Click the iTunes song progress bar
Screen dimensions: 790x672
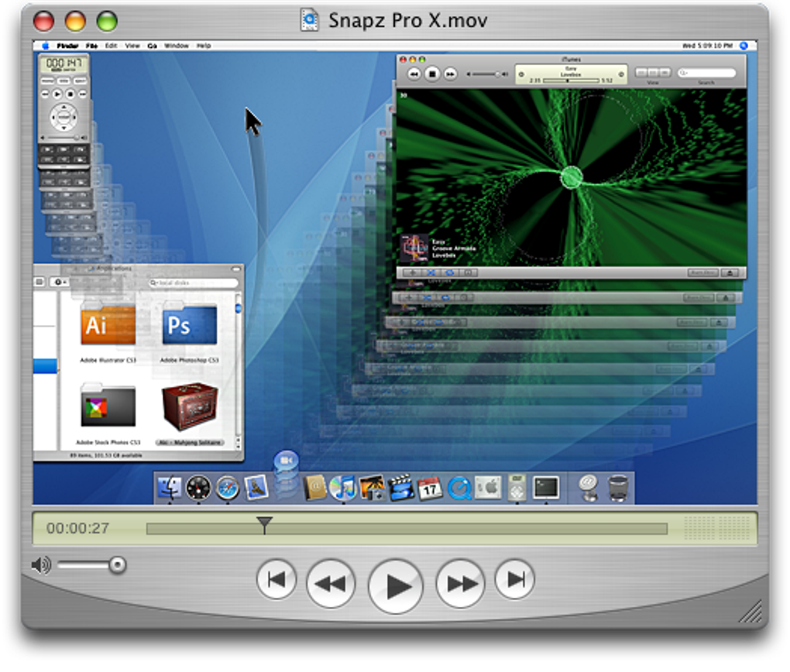pyautogui.click(x=571, y=81)
